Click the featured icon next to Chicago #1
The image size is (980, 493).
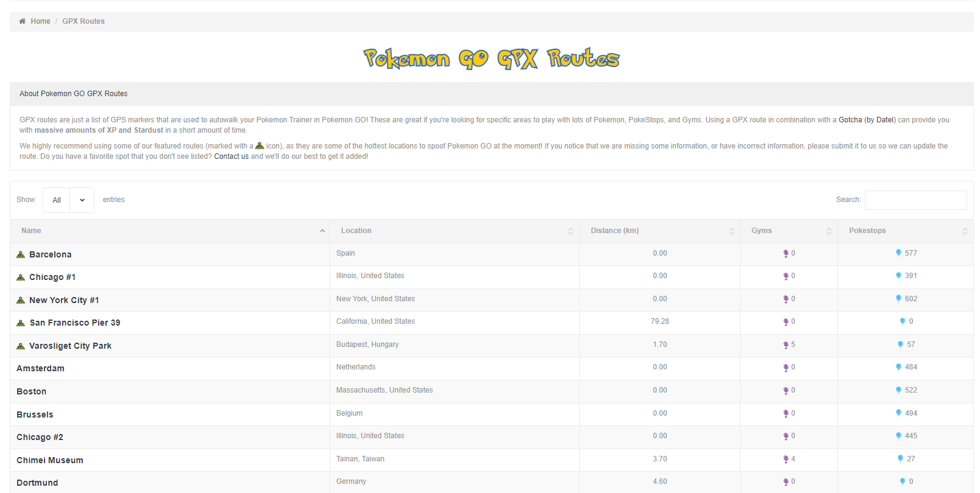click(x=21, y=277)
